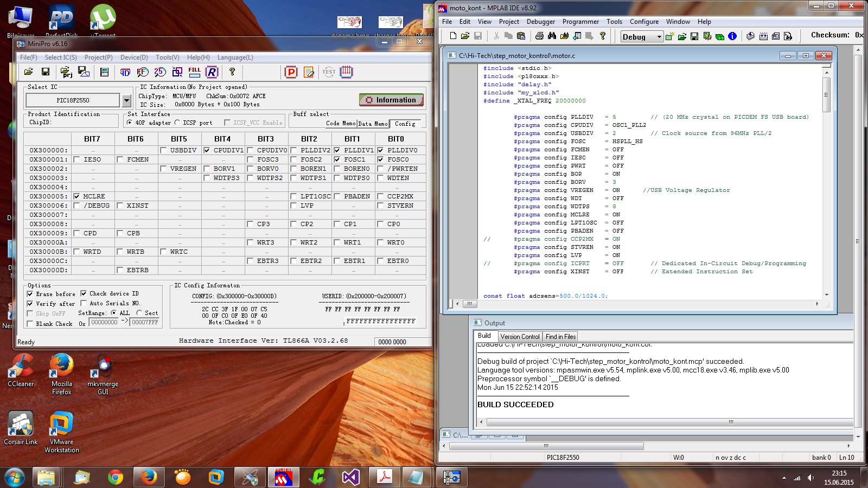The height and width of the screenshot is (488, 868).
Task: Open the Select IC dropdown arrow
Action: pos(126,100)
